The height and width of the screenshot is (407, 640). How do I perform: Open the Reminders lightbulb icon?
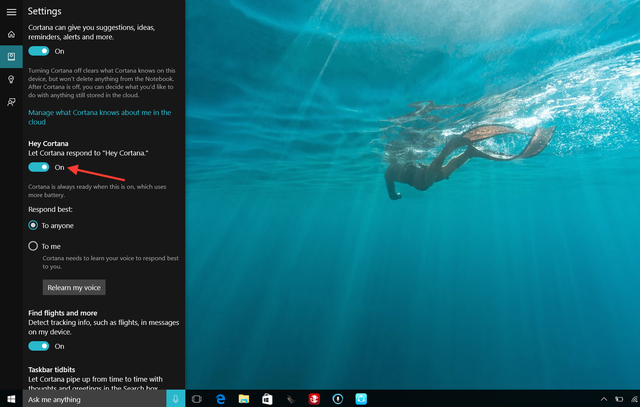tap(11, 79)
